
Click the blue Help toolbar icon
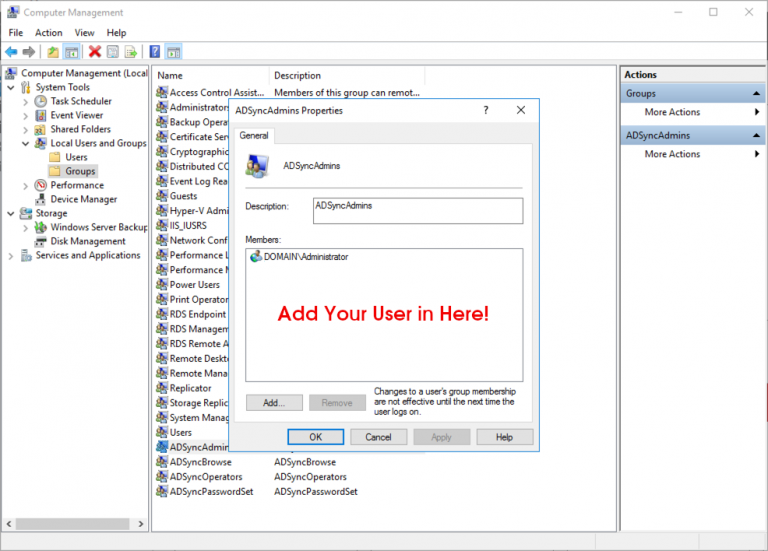coord(155,52)
